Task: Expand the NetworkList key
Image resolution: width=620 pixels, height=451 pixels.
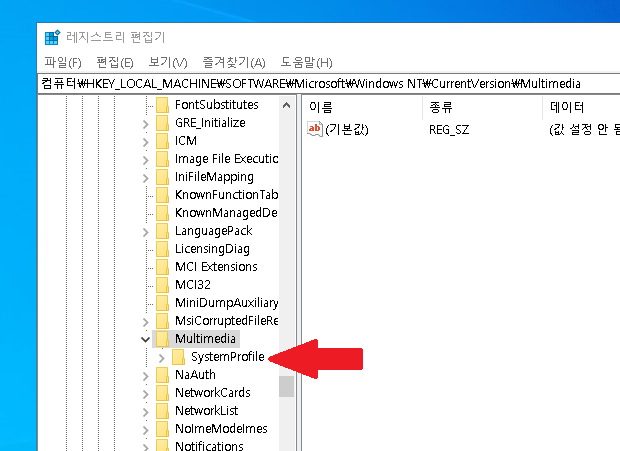Action: 146,412
